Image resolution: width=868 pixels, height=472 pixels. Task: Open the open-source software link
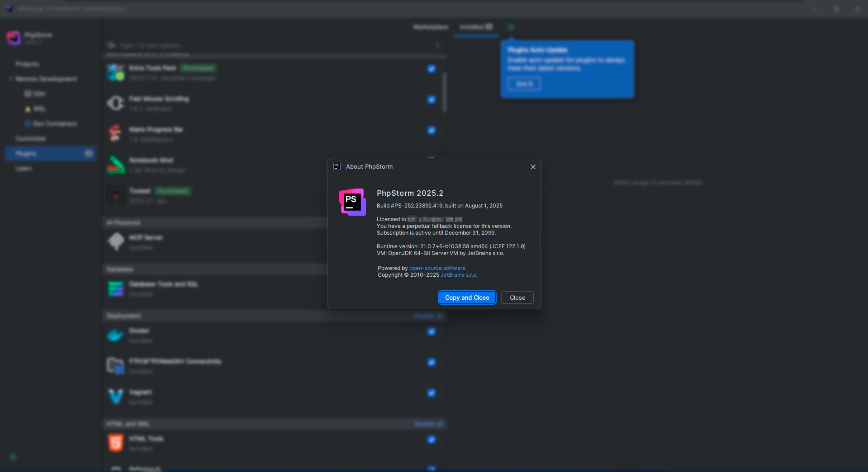coord(437,268)
